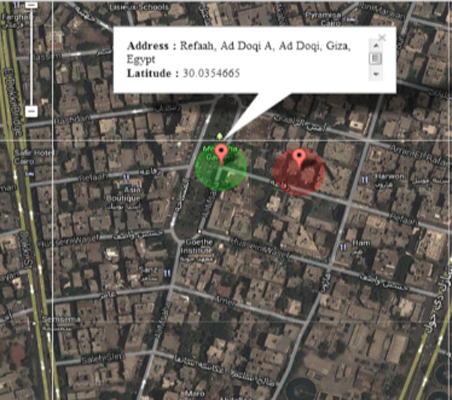
Task: Click the restaurant icon next to Sanz
Action: click(167, 273)
